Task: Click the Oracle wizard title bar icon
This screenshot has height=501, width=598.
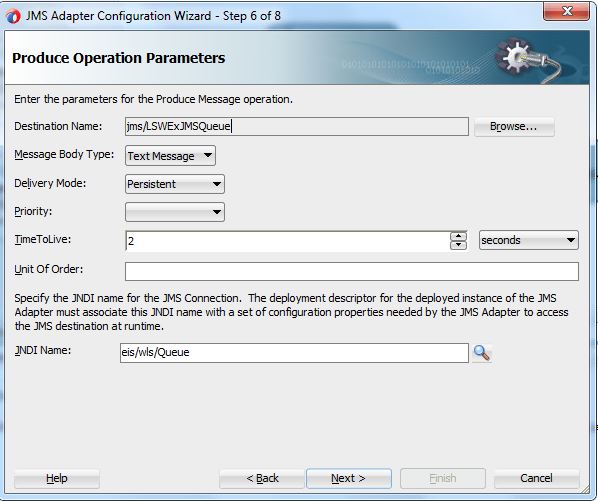Action: (13, 16)
